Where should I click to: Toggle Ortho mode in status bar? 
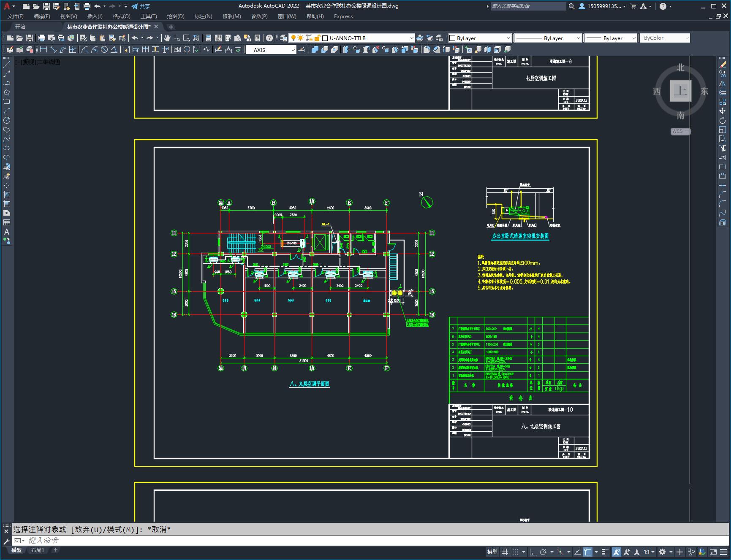tap(533, 552)
